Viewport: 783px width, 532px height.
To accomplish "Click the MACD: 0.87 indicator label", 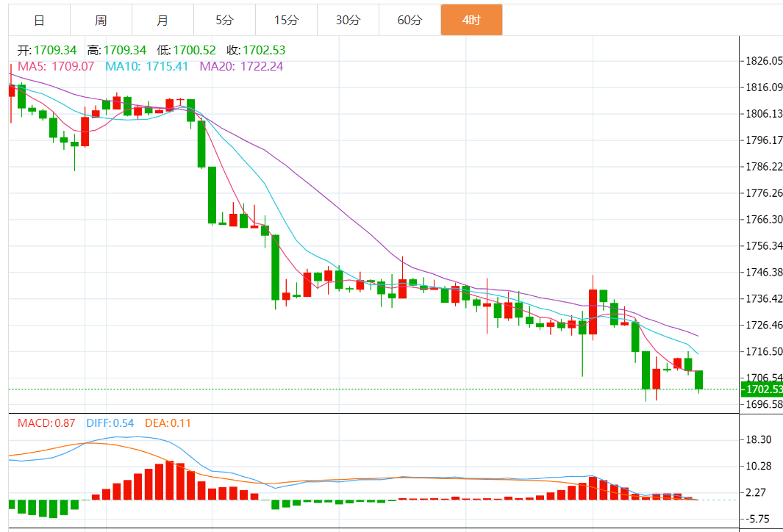I will (x=46, y=423).
